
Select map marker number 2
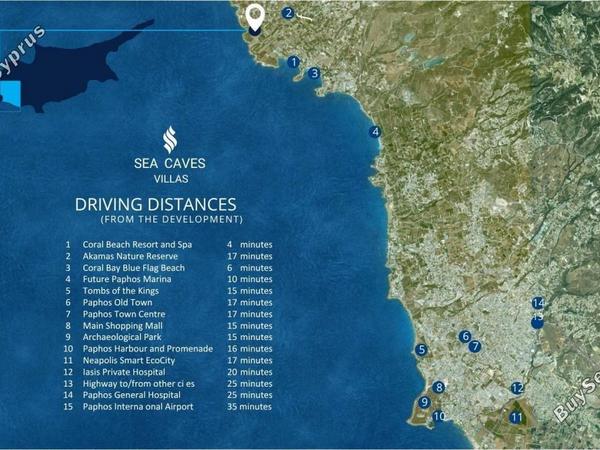[x=289, y=13]
